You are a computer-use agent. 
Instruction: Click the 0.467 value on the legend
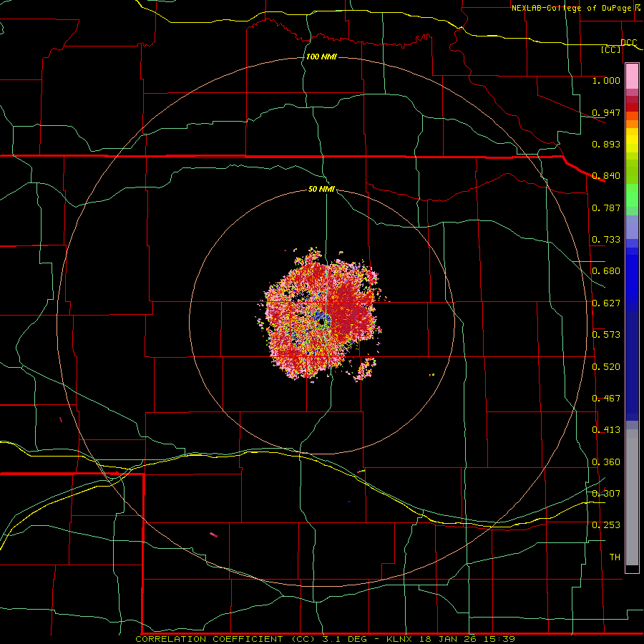click(x=606, y=399)
